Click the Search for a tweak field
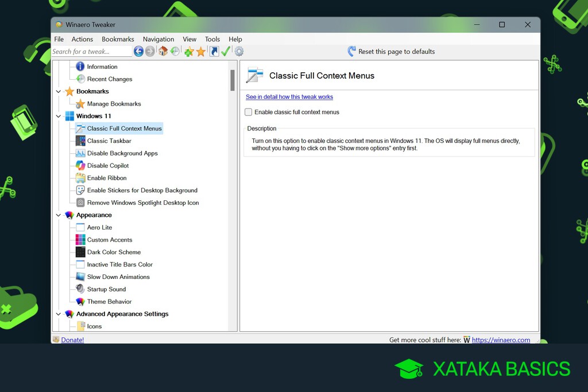 coord(91,52)
